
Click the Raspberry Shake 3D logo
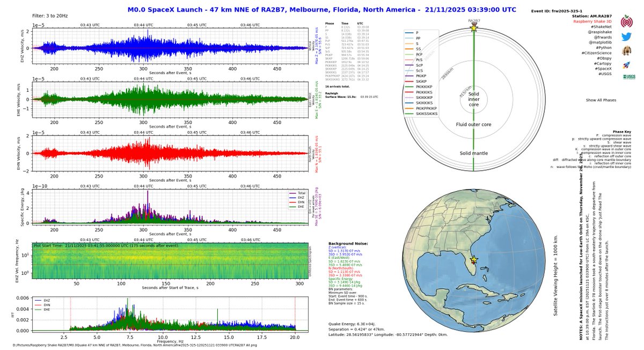(627, 21)
